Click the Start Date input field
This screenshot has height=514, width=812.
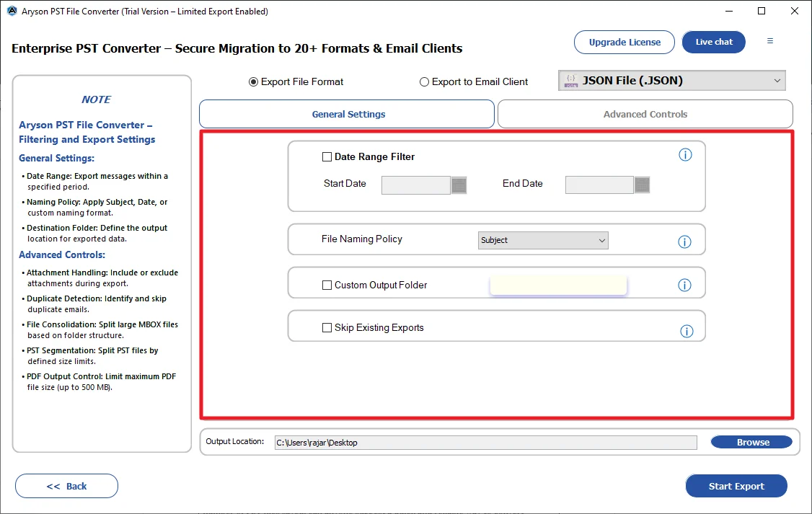pos(416,185)
